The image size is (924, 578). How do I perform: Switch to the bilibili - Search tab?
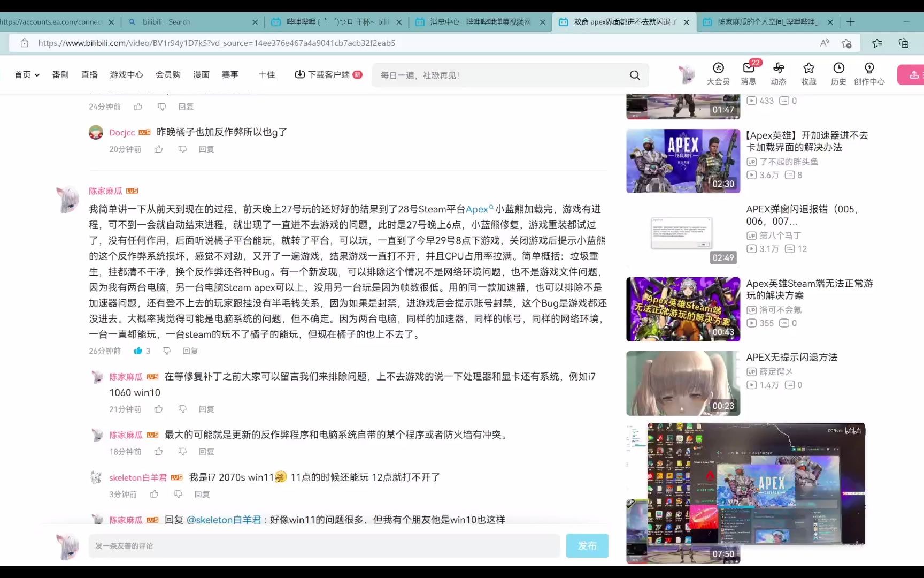click(193, 22)
